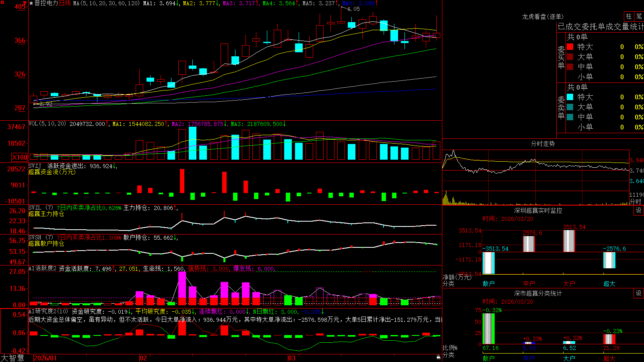The height and width of the screenshot is (362, 644).
Task: Click the 2026/01 date marker on the timeline
Action: click(45, 358)
